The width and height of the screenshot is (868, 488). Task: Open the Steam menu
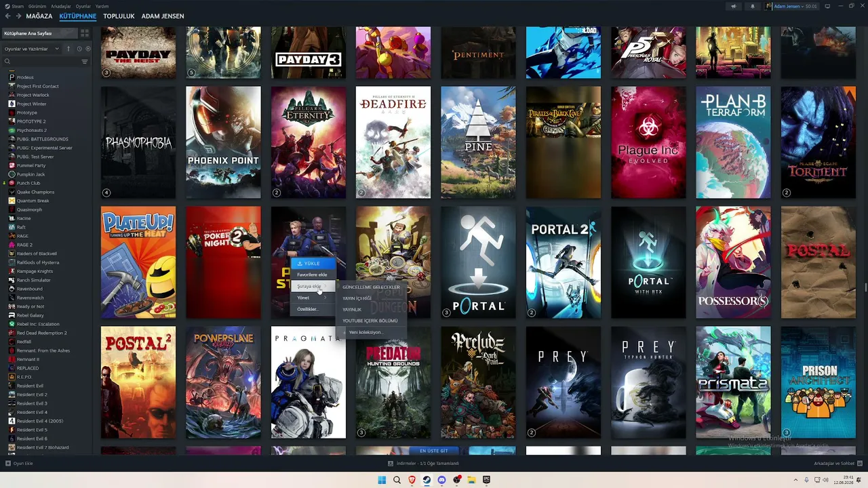pos(18,6)
